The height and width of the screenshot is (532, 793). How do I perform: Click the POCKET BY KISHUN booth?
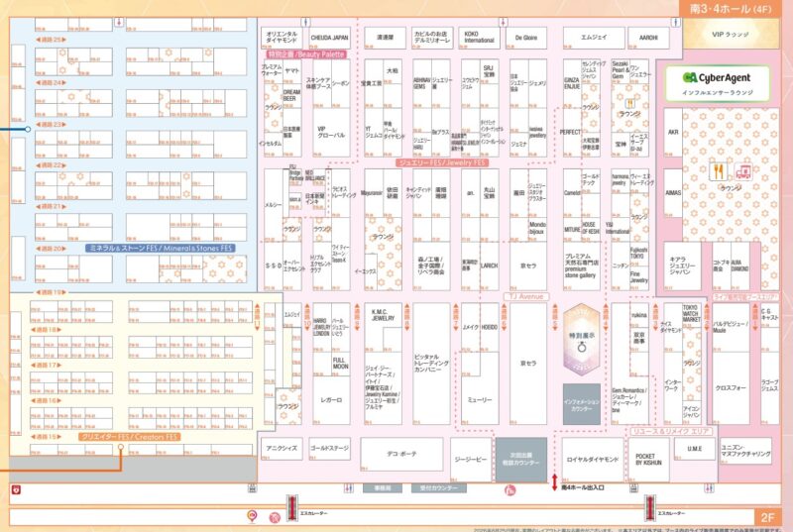coord(648,460)
